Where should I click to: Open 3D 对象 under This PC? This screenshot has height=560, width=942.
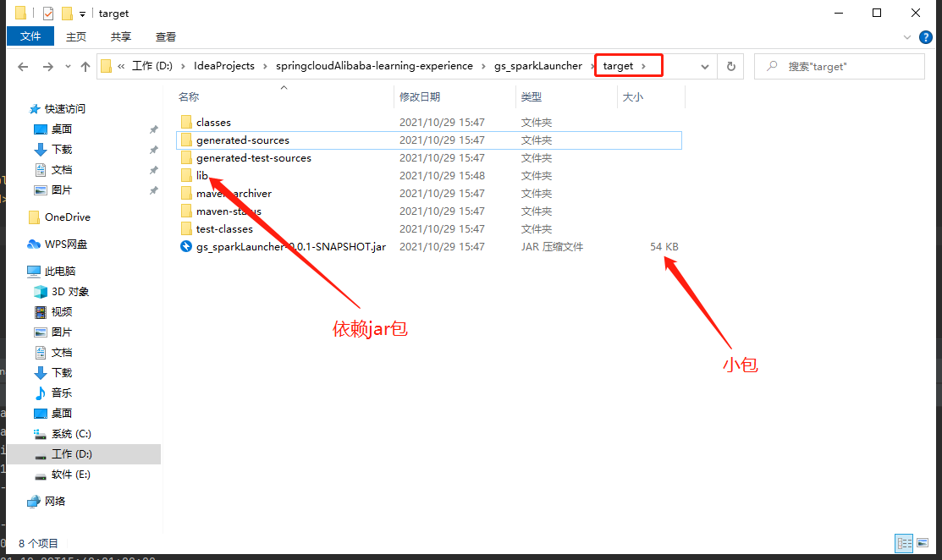tap(69, 292)
